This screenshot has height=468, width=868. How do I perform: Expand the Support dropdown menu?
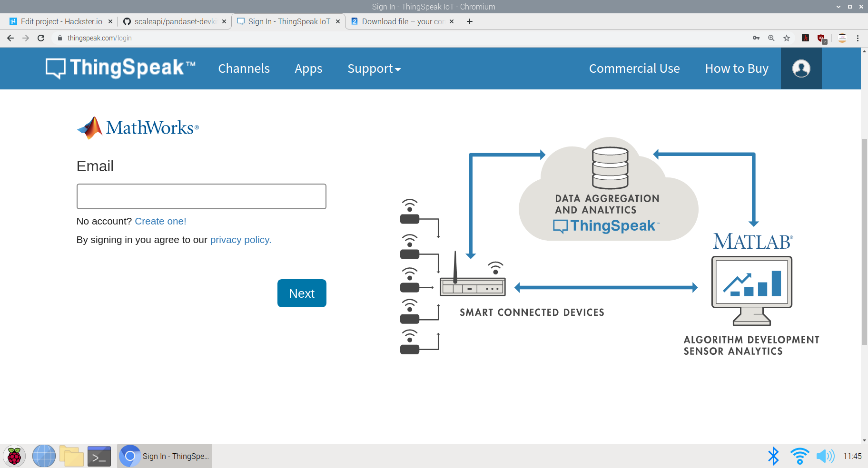374,68
